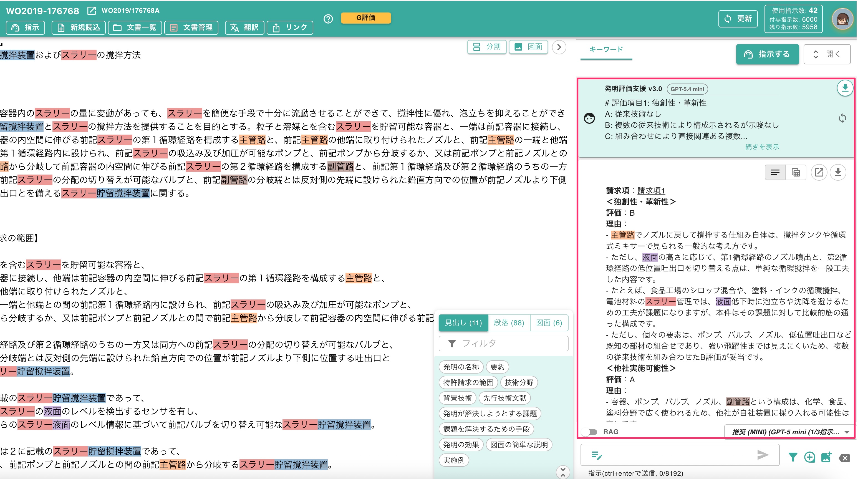Download the 発明評価支援 prompt card

click(x=845, y=88)
